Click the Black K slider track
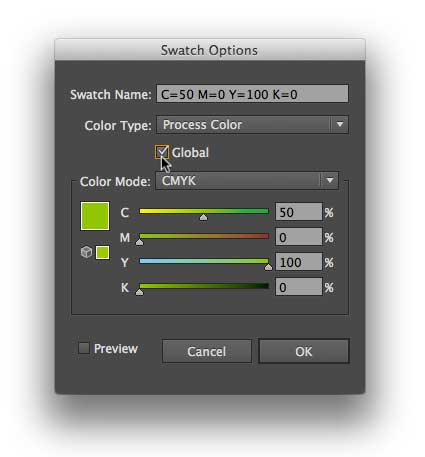 204,286
